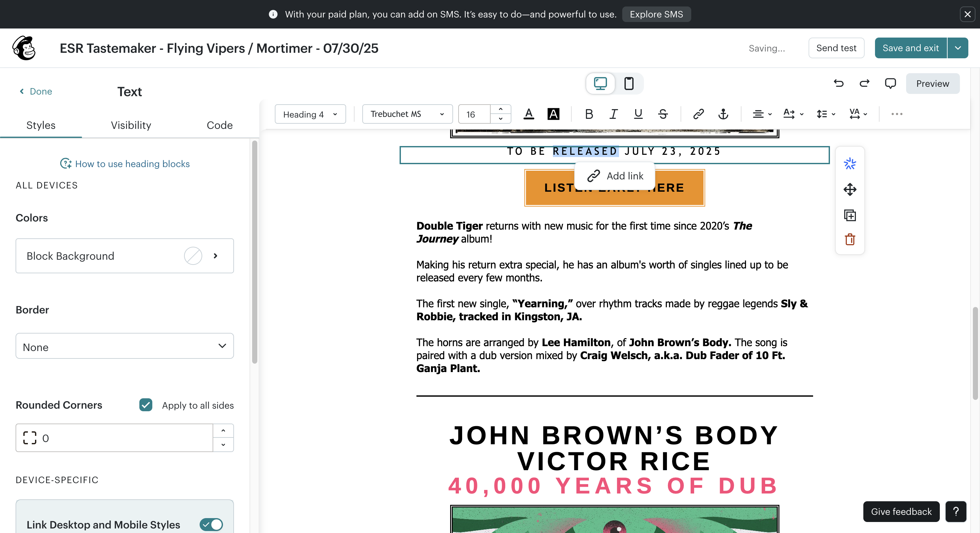
Task: Select the Code tab
Action: (x=219, y=125)
